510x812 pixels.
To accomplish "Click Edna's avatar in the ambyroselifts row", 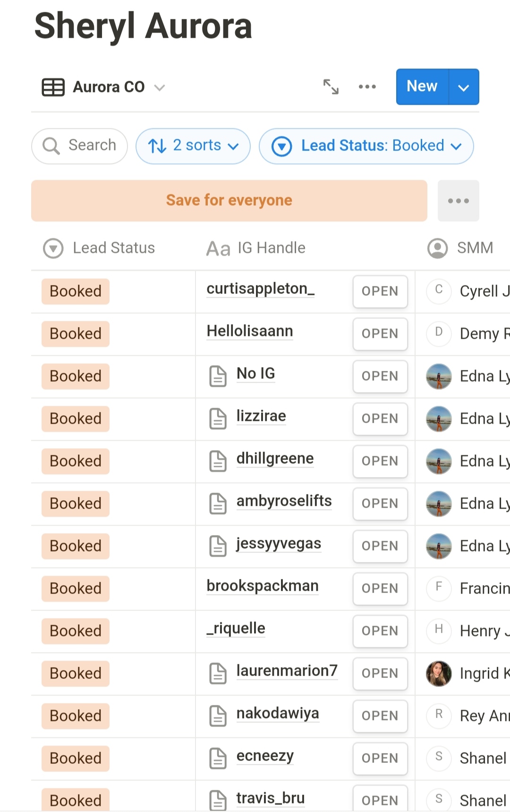I will (439, 503).
